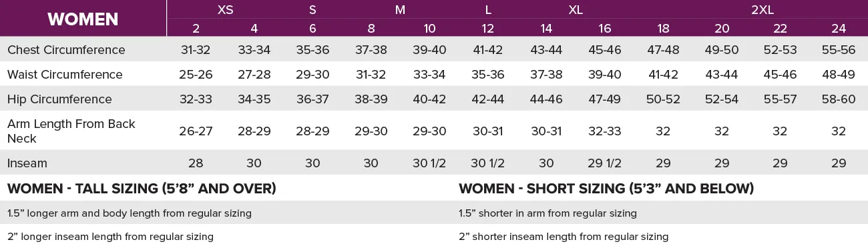The height and width of the screenshot is (246, 868).
Task: Click the 1.5" shorter in arm note
Action: pyautogui.click(x=548, y=214)
